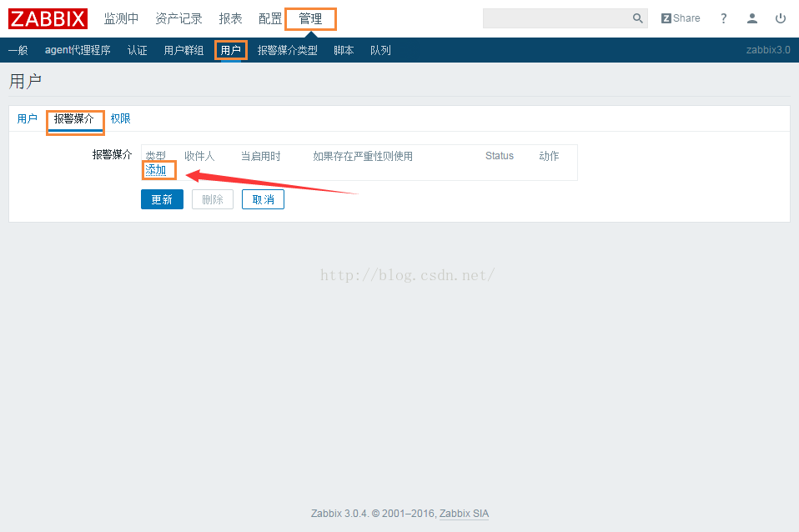Image resolution: width=799 pixels, height=532 pixels.
Task: Click the 删除 button
Action: point(213,199)
